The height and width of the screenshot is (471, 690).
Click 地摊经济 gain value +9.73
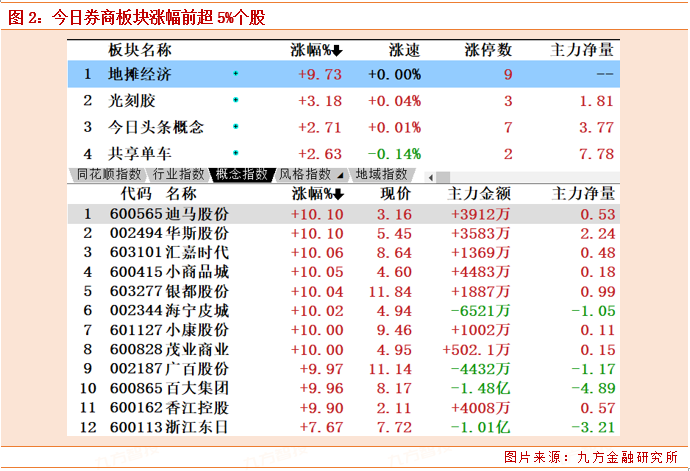320,74
